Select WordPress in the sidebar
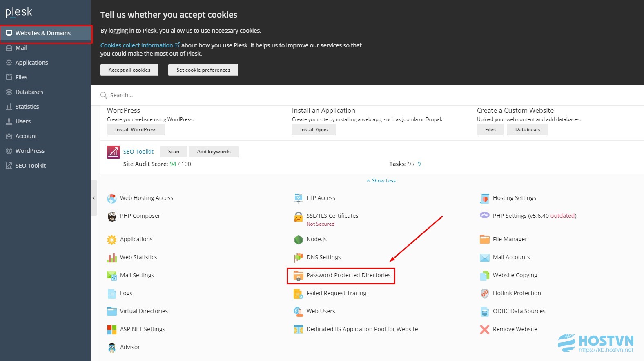This screenshot has width=644, height=361. (45, 151)
